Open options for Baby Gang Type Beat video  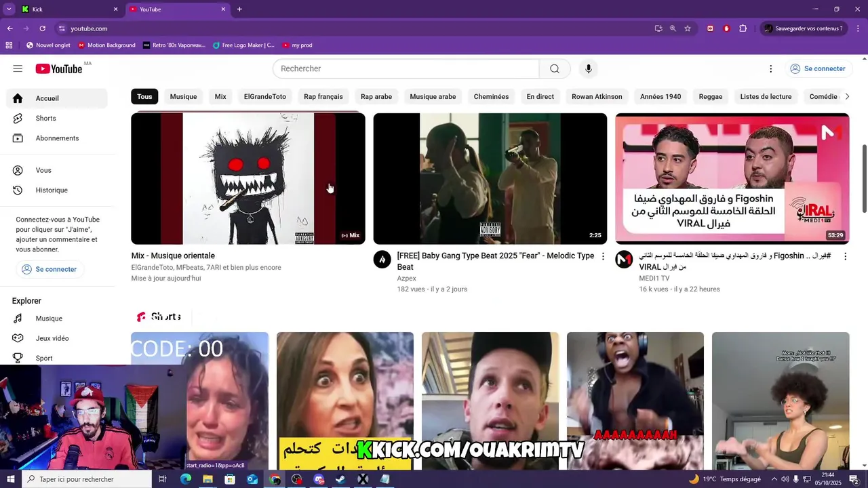603,256
